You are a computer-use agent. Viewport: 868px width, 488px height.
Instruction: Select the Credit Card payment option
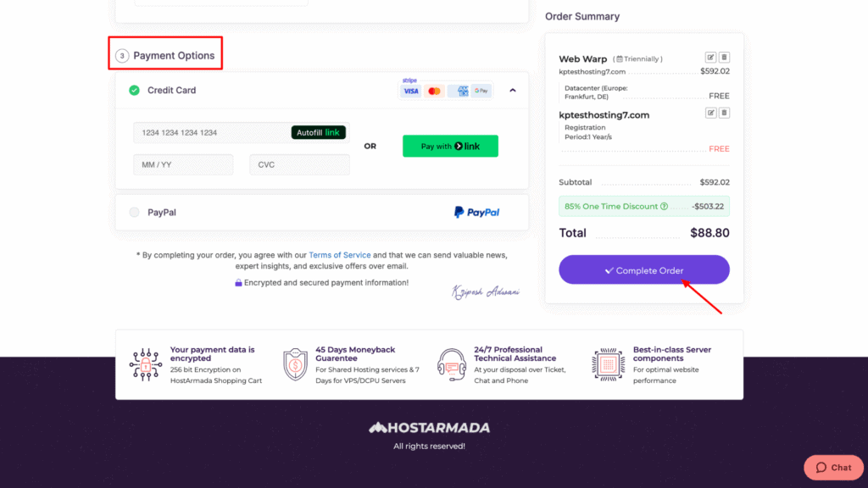pyautogui.click(x=134, y=90)
